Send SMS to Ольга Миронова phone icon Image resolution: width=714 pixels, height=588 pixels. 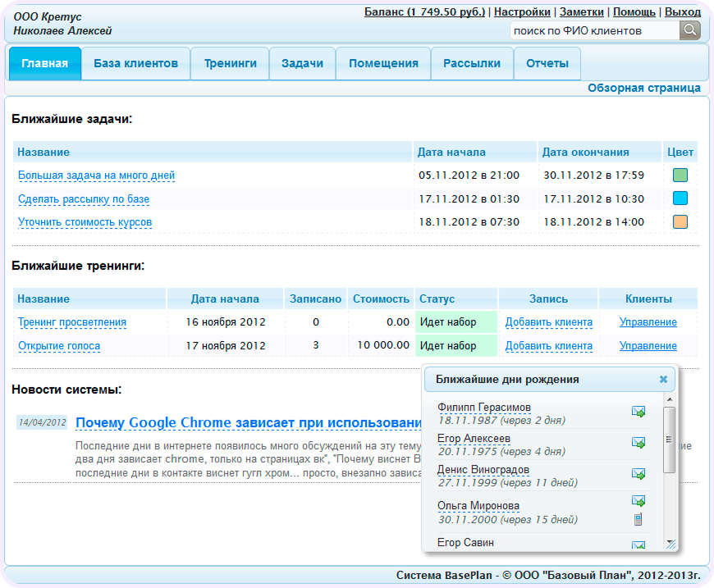pos(638,519)
